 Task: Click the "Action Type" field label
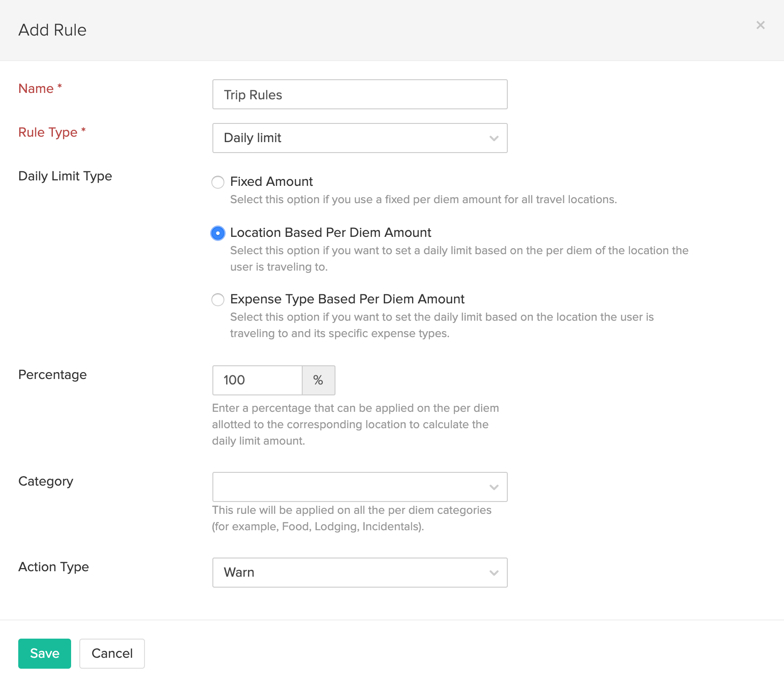54,567
